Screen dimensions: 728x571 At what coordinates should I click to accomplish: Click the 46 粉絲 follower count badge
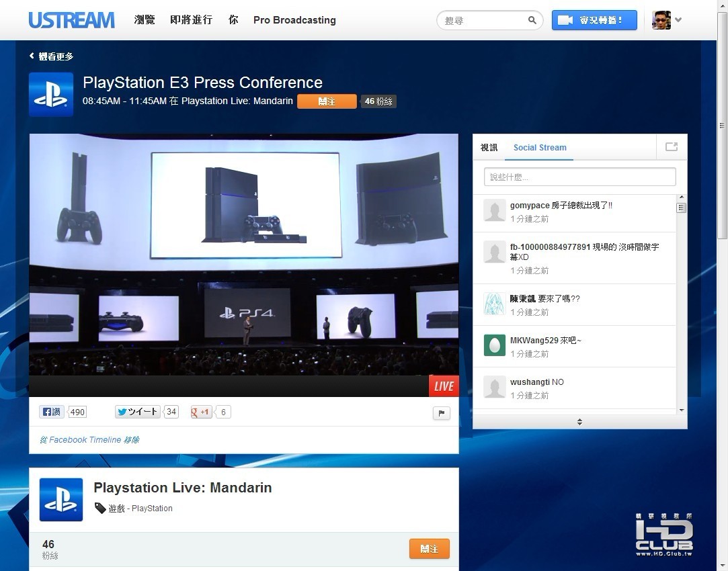378,101
